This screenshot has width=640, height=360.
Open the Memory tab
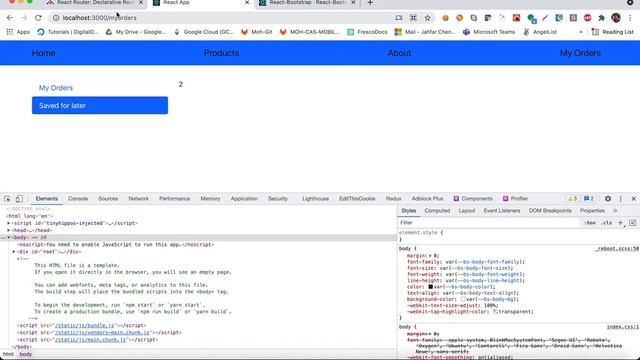coord(210,199)
